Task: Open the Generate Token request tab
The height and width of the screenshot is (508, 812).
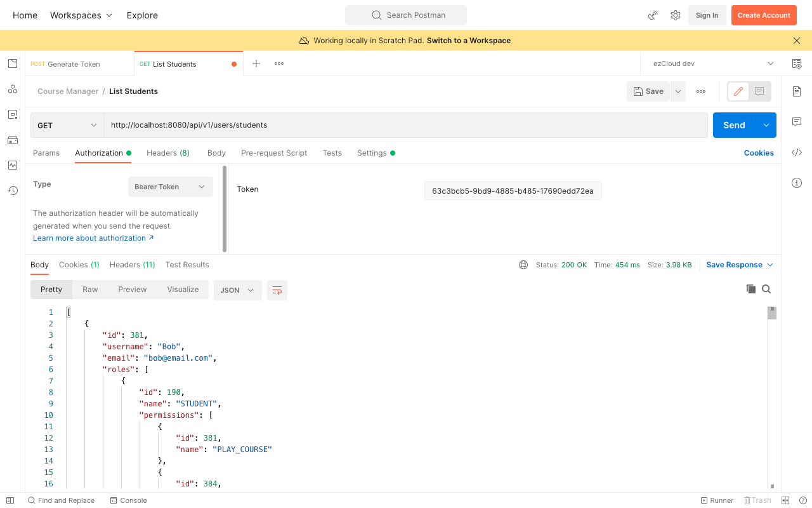Action: [80, 63]
